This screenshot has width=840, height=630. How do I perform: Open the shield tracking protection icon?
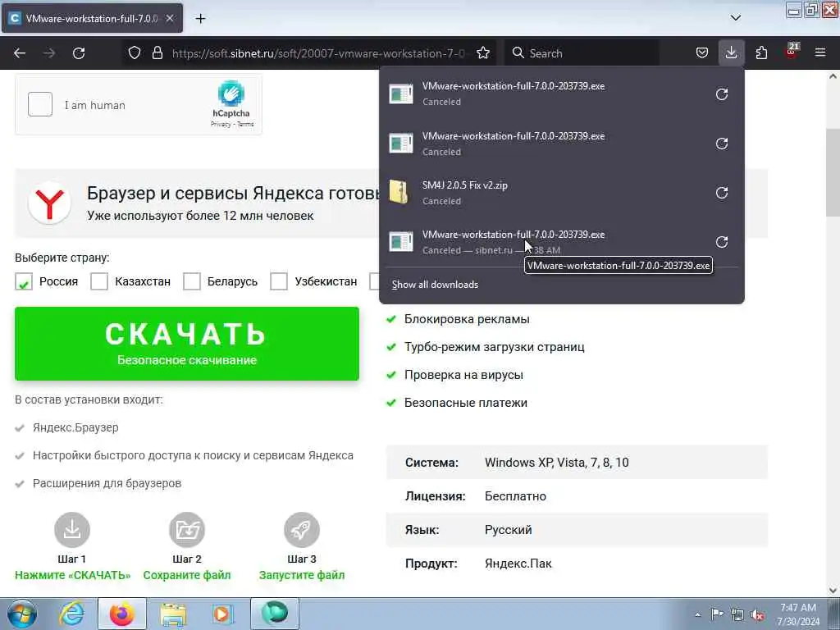tap(135, 53)
